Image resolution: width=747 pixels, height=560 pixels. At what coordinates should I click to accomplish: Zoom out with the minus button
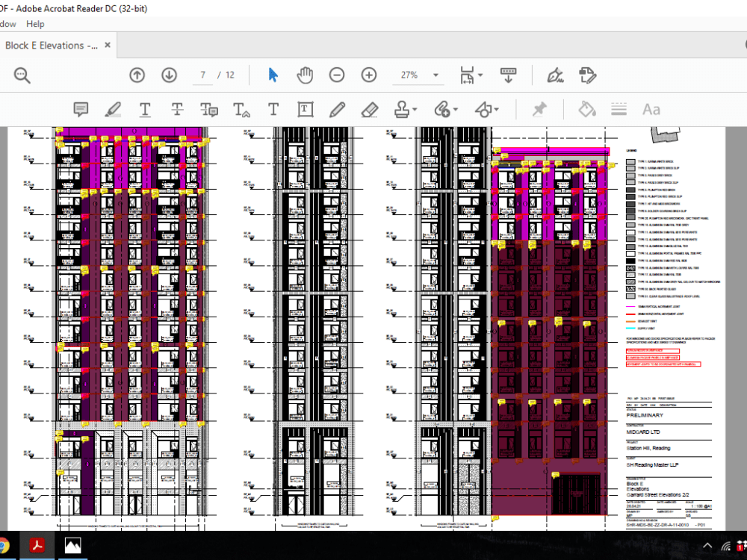[x=337, y=75]
